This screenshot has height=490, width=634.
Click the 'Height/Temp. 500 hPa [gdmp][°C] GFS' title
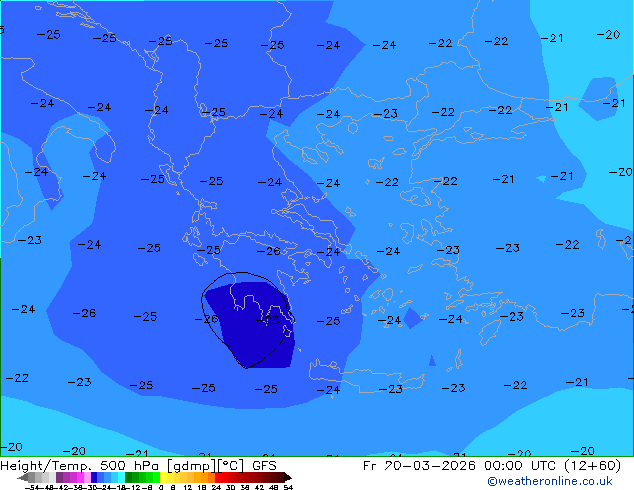point(138,466)
